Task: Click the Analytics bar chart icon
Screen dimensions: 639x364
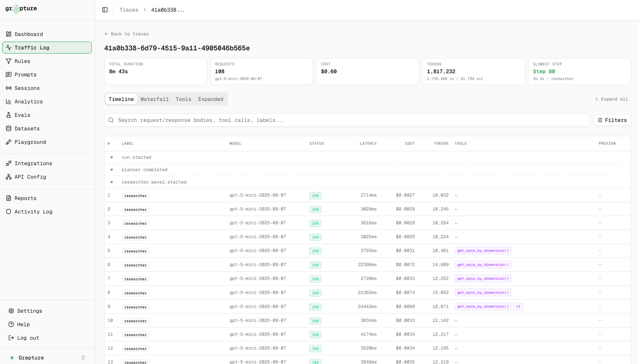Action: pos(9,101)
